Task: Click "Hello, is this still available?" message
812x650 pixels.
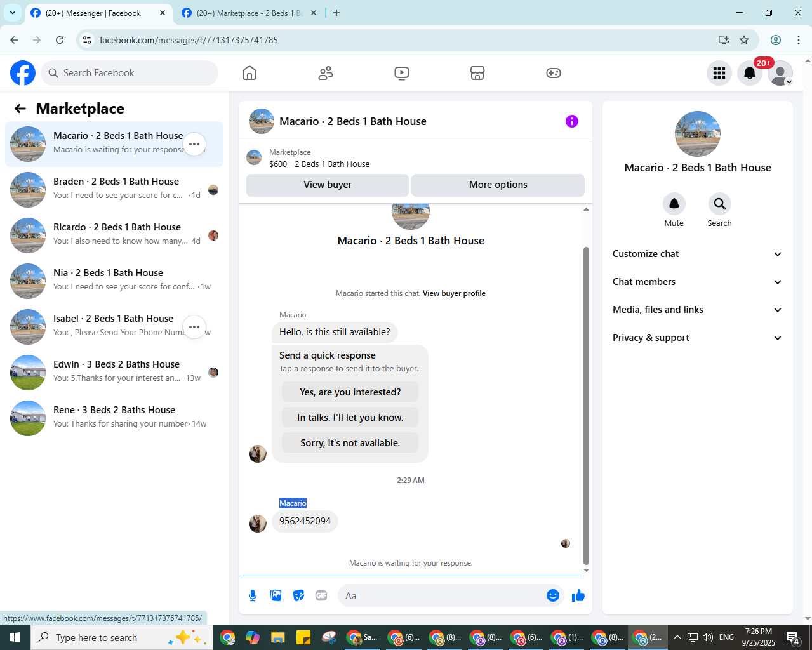Action: click(x=335, y=332)
